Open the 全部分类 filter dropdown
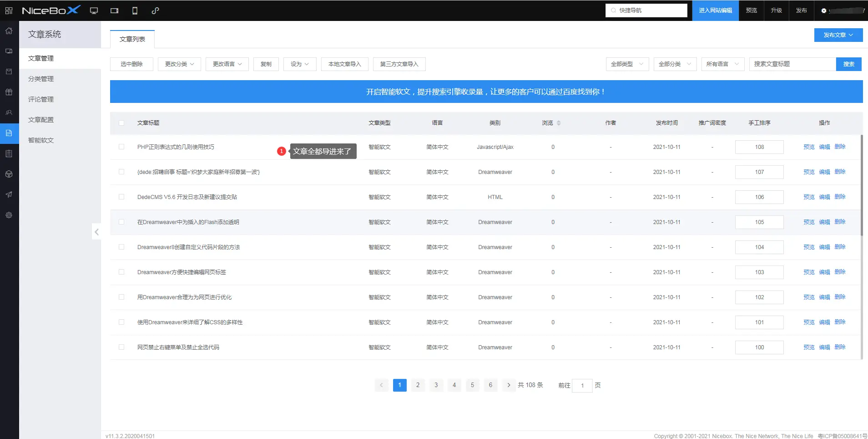This screenshot has width=868, height=439. pyautogui.click(x=675, y=64)
